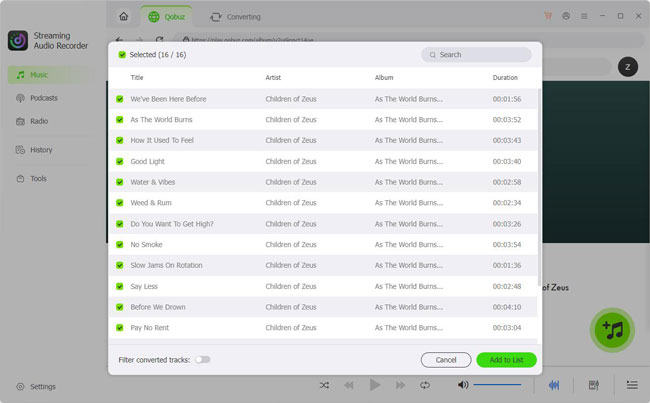650x403 pixels.
Task: Uncheck As The World Burns track
Action: pos(120,120)
